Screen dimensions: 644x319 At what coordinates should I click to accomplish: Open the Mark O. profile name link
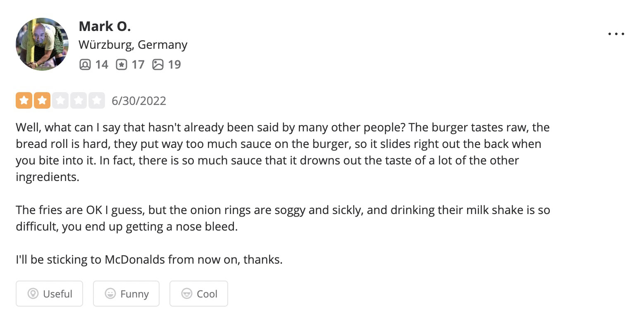coord(105,26)
